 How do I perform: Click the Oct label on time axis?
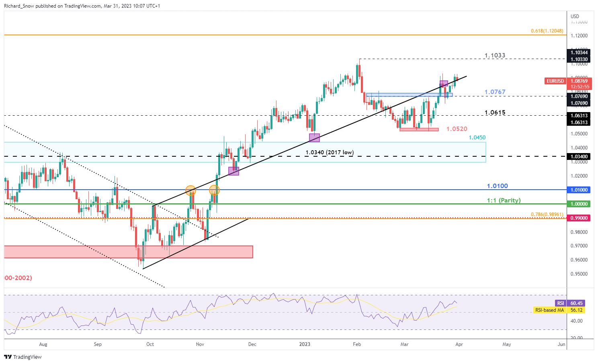(150, 344)
